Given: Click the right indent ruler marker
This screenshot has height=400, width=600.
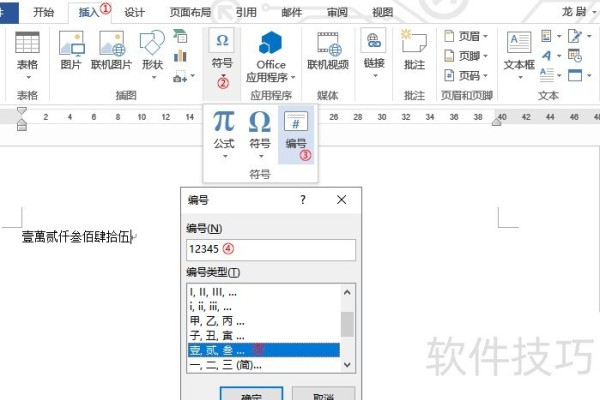Looking at the screenshot, I should [x=496, y=122].
